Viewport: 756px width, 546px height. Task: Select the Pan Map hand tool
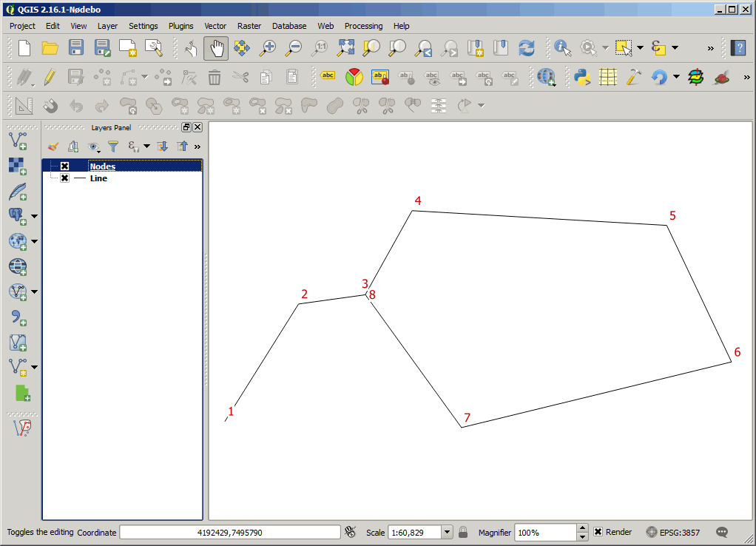[x=216, y=48]
